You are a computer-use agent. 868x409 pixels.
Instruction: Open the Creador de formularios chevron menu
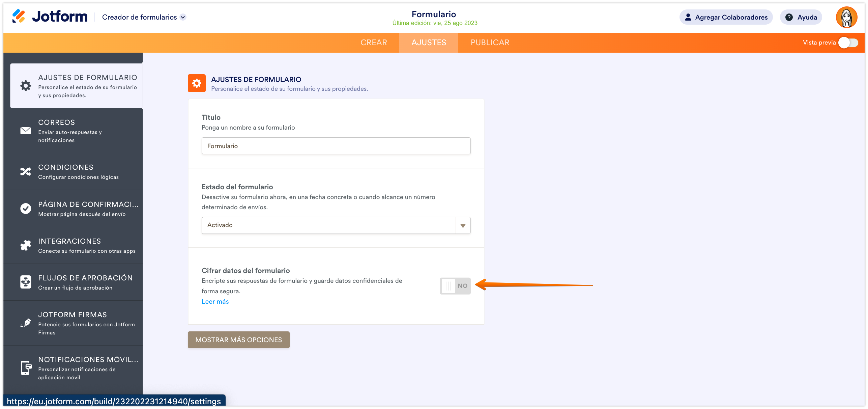pos(183,17)
